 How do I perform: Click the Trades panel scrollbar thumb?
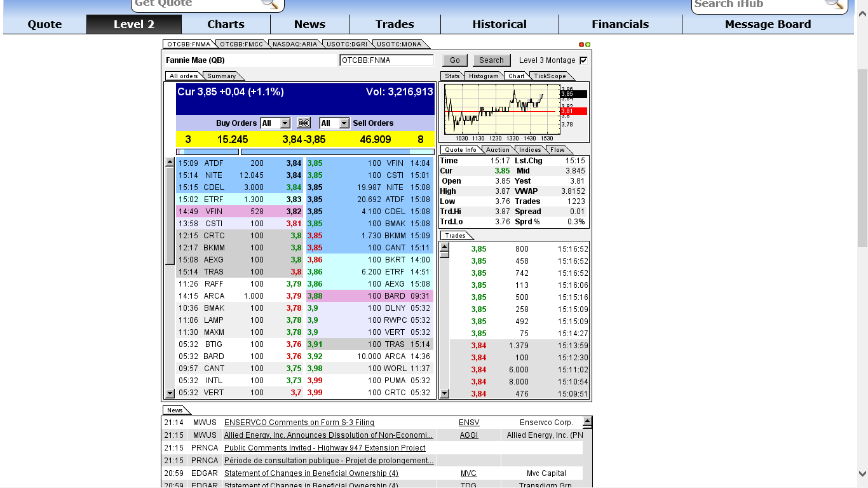(444, 255)
